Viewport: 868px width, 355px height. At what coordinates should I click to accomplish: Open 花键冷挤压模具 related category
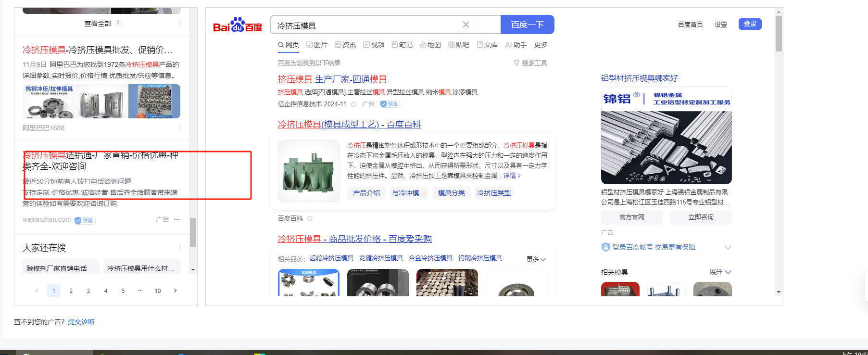tap(381, 258)
